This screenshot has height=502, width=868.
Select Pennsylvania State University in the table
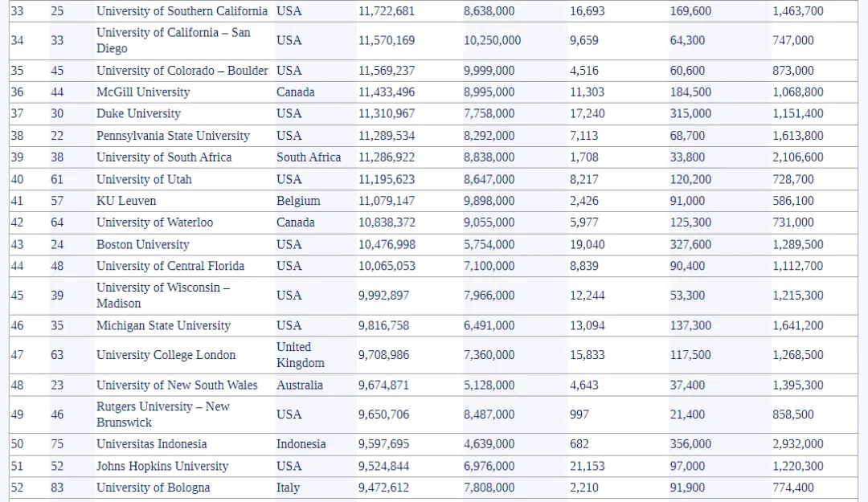tap(173, 136)
